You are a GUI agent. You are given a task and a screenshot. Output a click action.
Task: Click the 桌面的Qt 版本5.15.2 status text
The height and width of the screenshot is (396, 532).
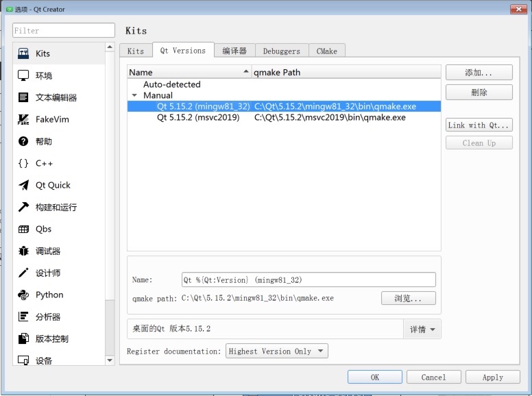coord(171,329)
